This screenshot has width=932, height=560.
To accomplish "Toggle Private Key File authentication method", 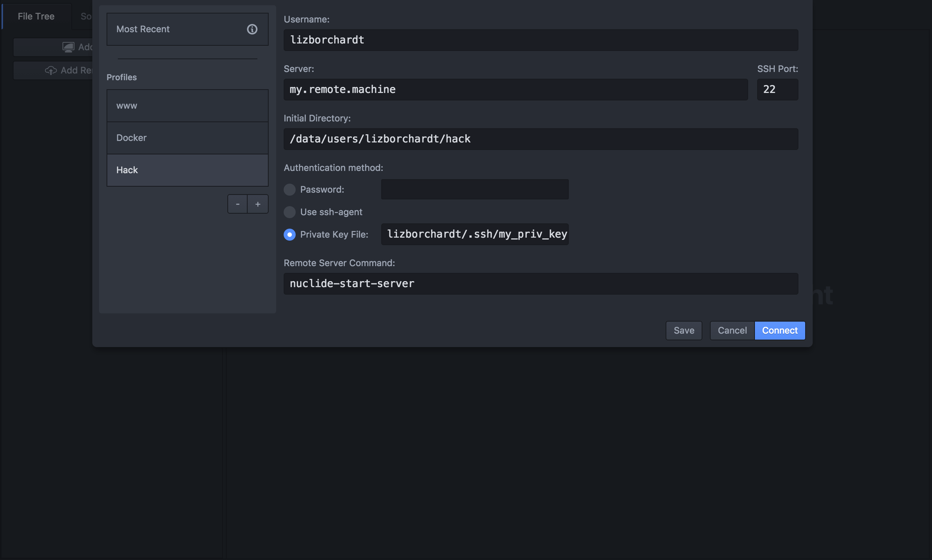I will 289,234.
